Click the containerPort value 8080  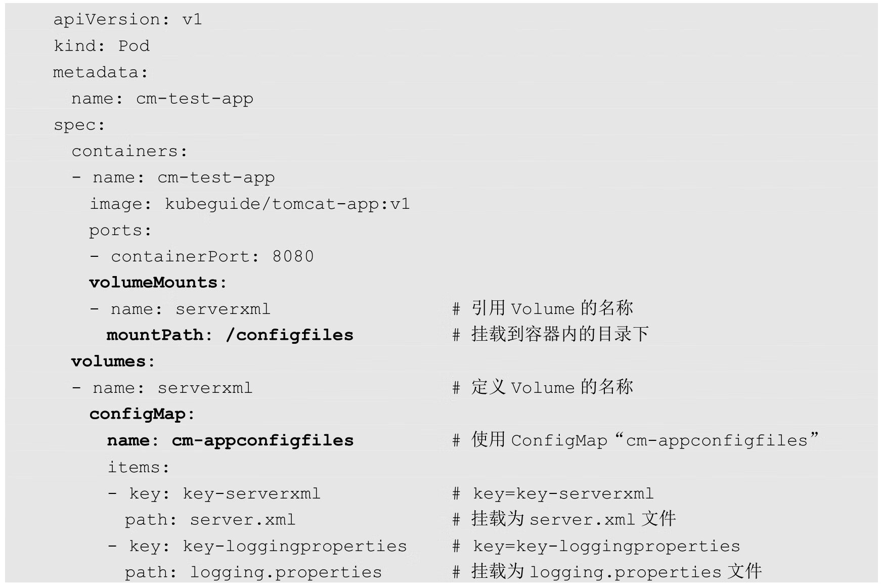[293, 256]
